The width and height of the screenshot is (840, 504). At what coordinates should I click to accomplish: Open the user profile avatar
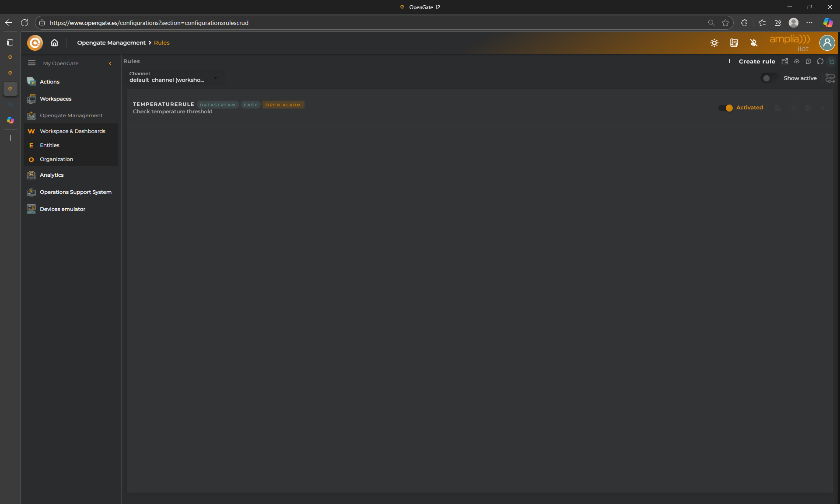tap(827, 43)
